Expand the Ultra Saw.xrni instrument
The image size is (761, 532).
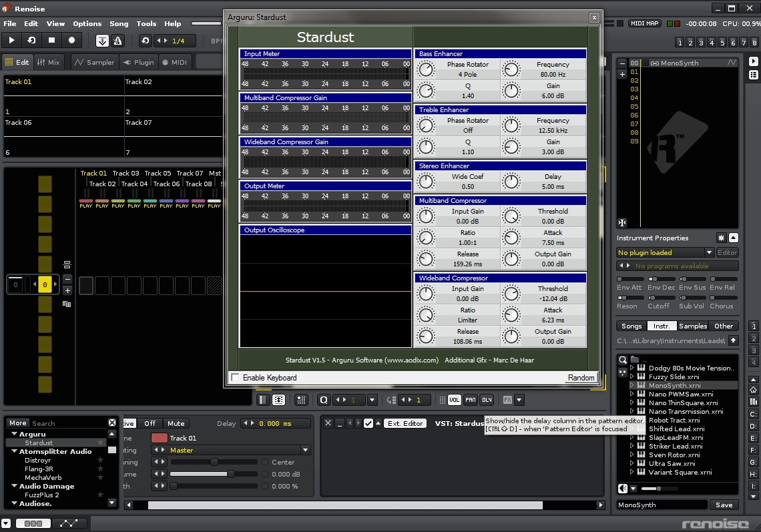[632, 463]
